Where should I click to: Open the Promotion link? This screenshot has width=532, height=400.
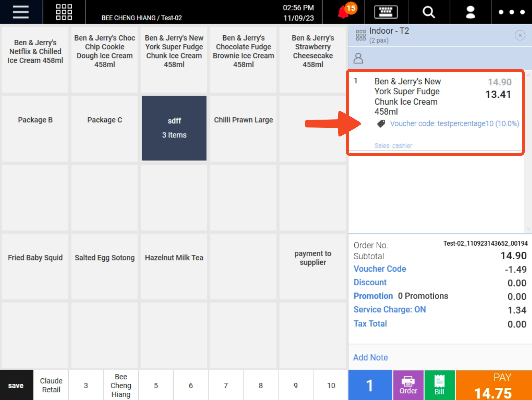coord(373,296)
